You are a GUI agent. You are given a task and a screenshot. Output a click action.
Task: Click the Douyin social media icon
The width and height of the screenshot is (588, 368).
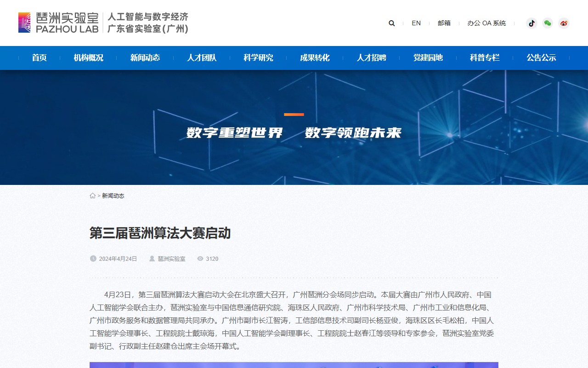tap(531, 23)
